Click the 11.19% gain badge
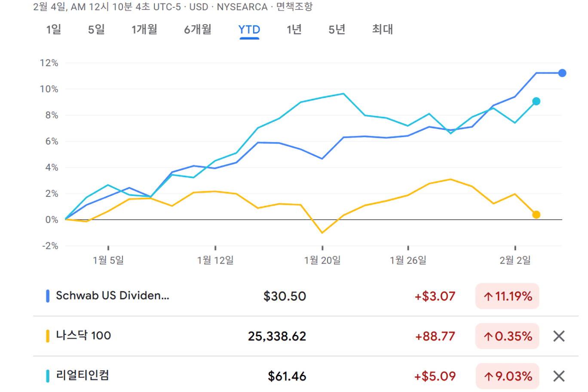 [x=507, y=296]
